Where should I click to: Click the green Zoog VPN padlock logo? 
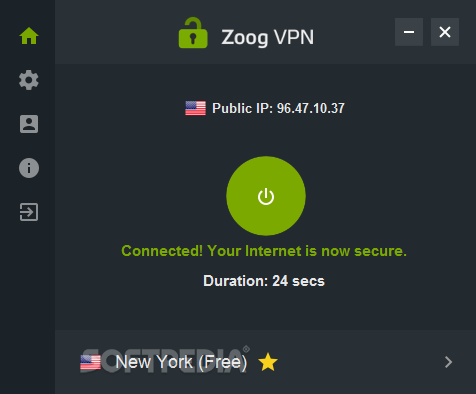pyautogui.click(x=193, y=33)
